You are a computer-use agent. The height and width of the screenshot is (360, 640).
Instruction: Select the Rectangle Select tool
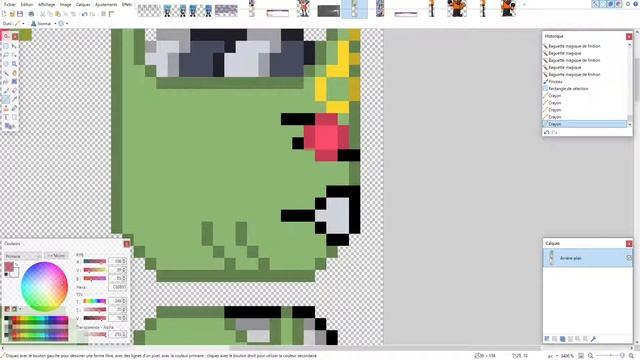tap(6, 46)
